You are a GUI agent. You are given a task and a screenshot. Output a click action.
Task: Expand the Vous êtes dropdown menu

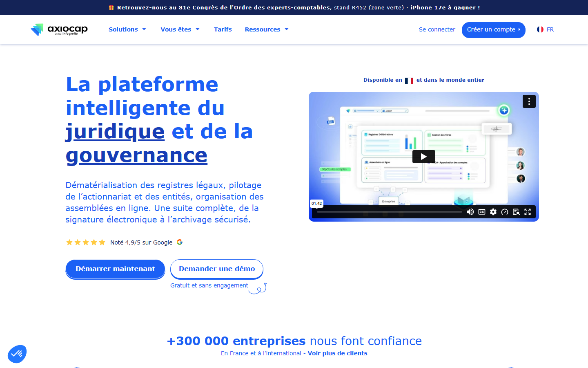click(x=180, y=29)
